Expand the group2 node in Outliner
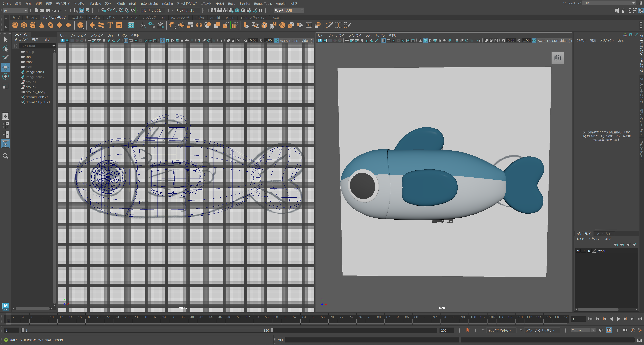This screenshot has width=644, height=345. pos(19,87)
